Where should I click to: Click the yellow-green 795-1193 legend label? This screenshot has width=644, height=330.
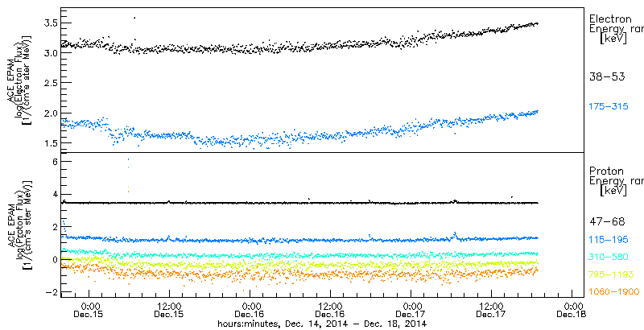(x=611, y=274)
